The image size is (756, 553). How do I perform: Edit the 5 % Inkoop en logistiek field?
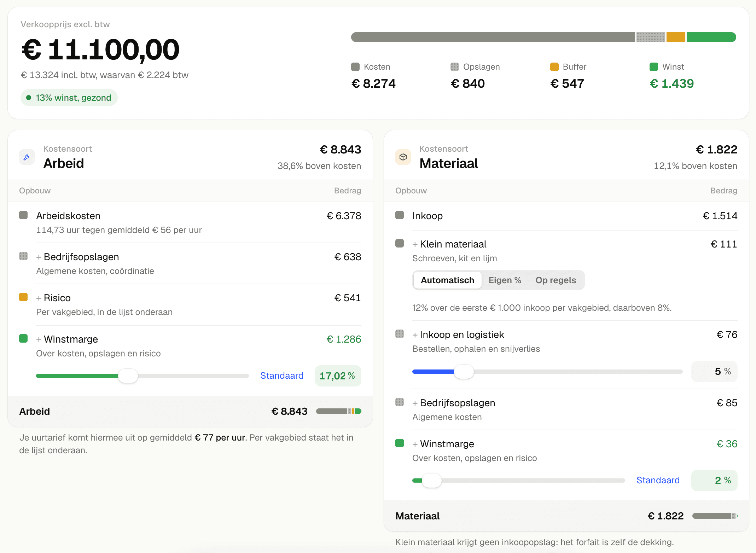pyautogui.click(x=714, y=372)
